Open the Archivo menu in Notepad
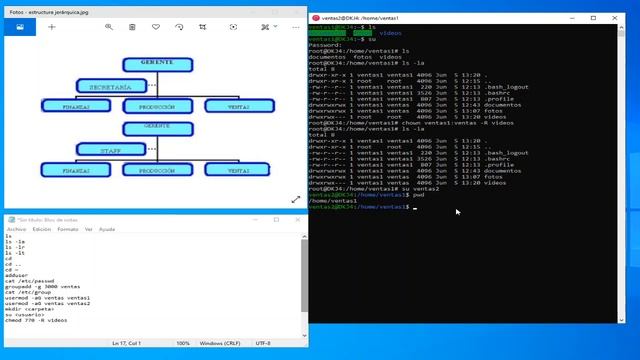This screenshot has height=360, width=640. point(16,229)
